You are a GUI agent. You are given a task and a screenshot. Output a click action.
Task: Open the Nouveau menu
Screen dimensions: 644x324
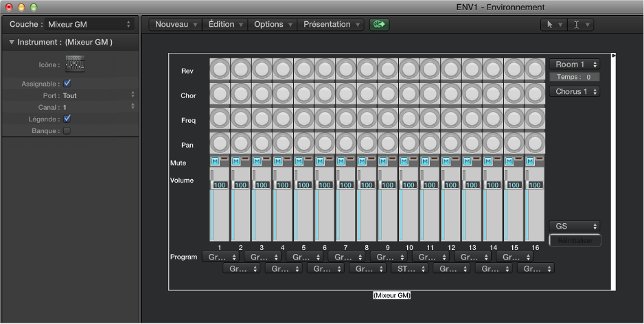click(176, 24)
